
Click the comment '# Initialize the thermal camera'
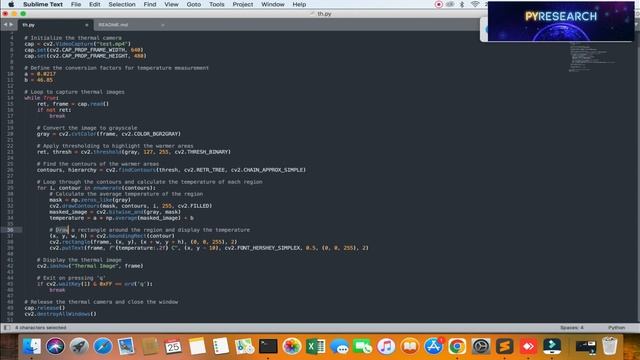pos(73,38)
